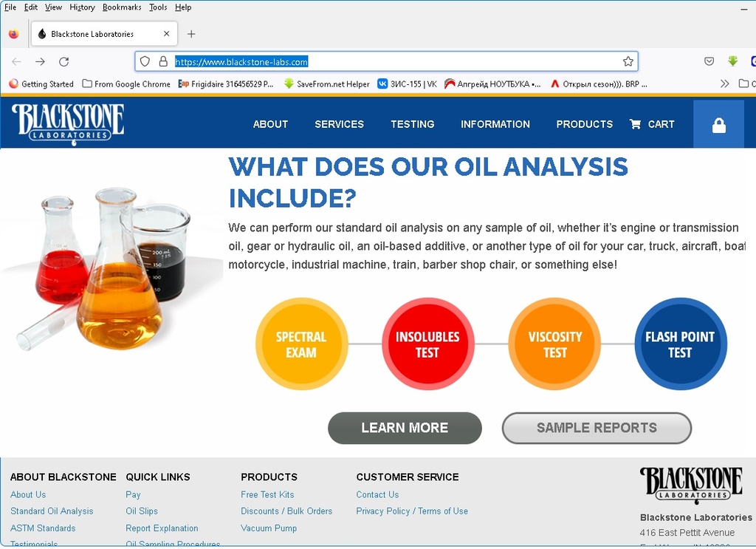Save page to Pocket

[x=709, y=61]
